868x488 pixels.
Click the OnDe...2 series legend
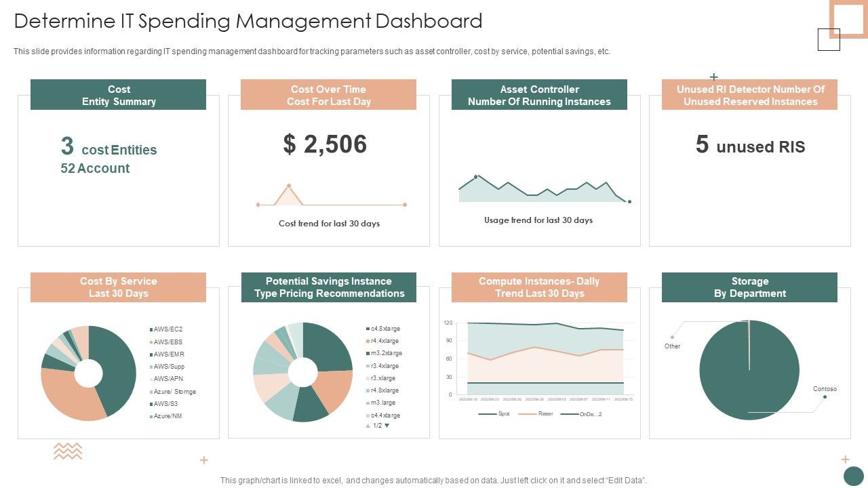[581, 414]
